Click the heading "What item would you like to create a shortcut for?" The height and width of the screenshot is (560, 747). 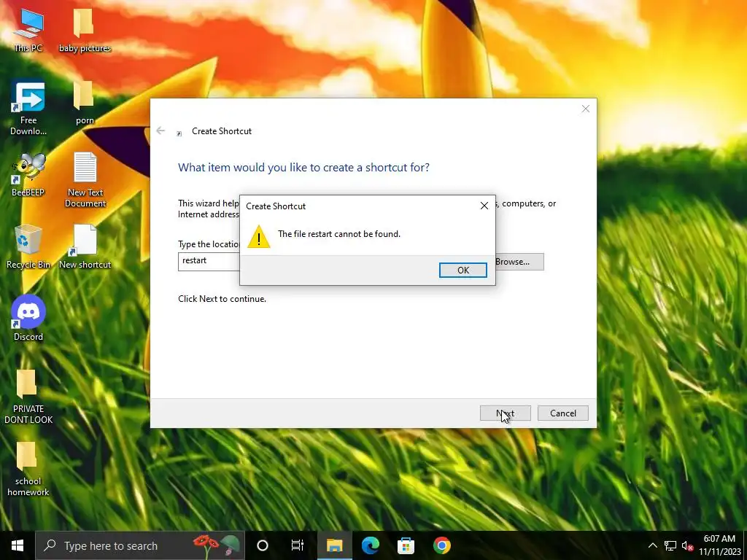pos(303,168)
